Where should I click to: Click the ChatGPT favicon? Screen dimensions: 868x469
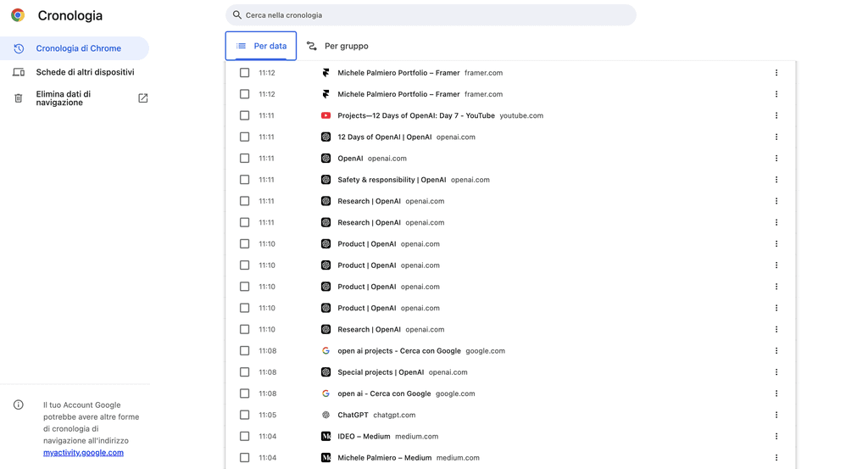coord(326,415)
